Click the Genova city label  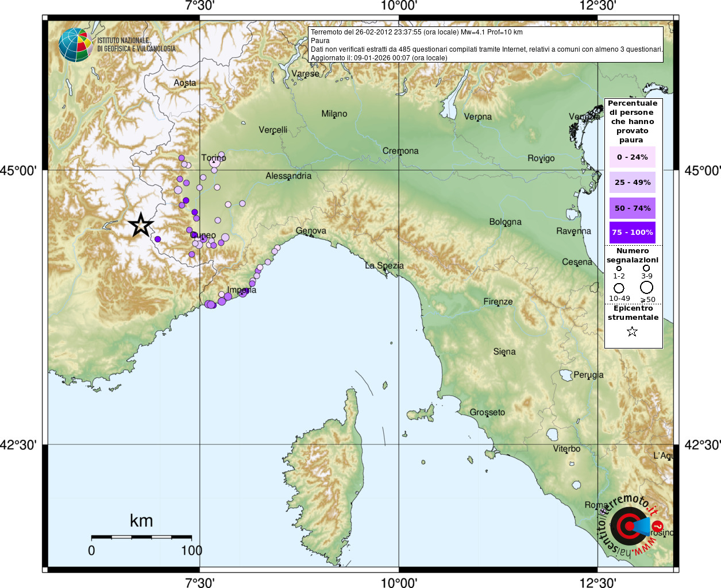click(311, 231)
